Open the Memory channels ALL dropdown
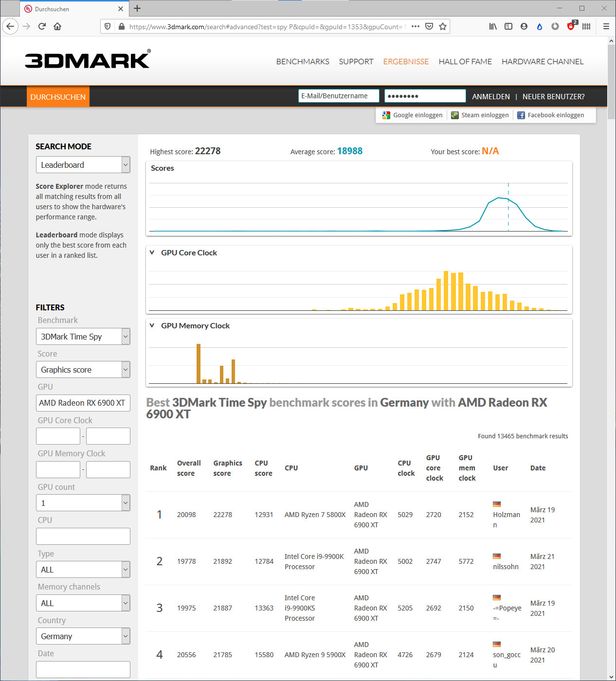This screenshot has width=616, height=681. click(83, 603)
